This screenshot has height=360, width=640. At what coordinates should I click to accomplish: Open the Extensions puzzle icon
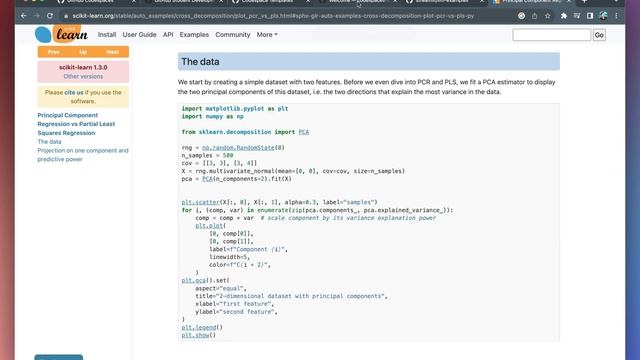(x=564, y=16)
